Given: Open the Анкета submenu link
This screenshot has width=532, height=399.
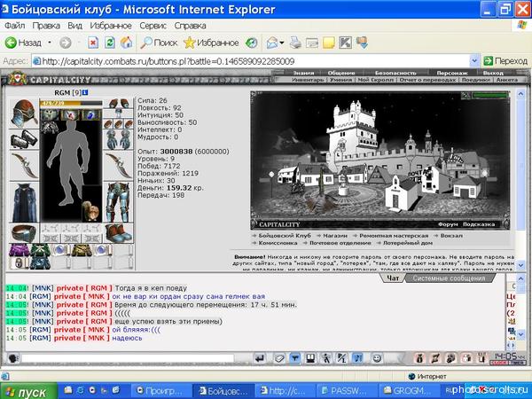Looking at the screenshot, I should [x=507, y=80].
